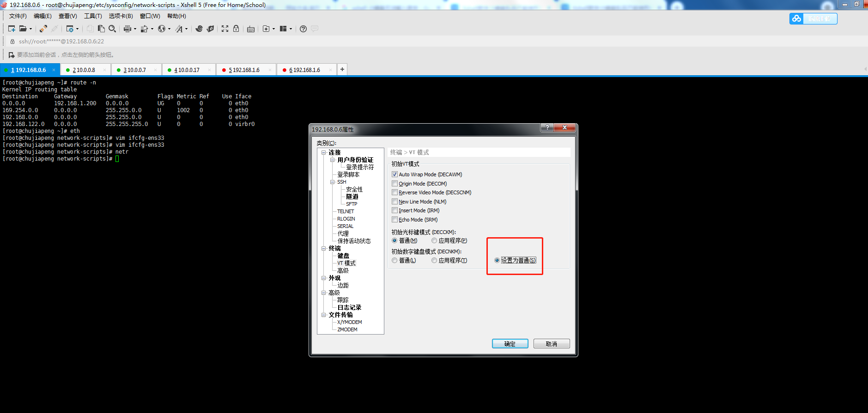
Task: Click the lock screen padlock icon
Action: 236,29
